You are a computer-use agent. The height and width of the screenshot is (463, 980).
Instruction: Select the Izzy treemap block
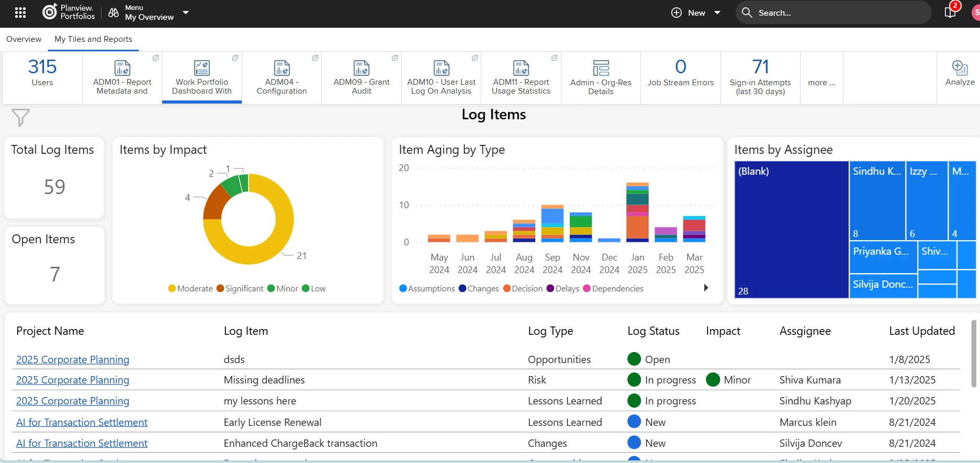click(927, 200)
